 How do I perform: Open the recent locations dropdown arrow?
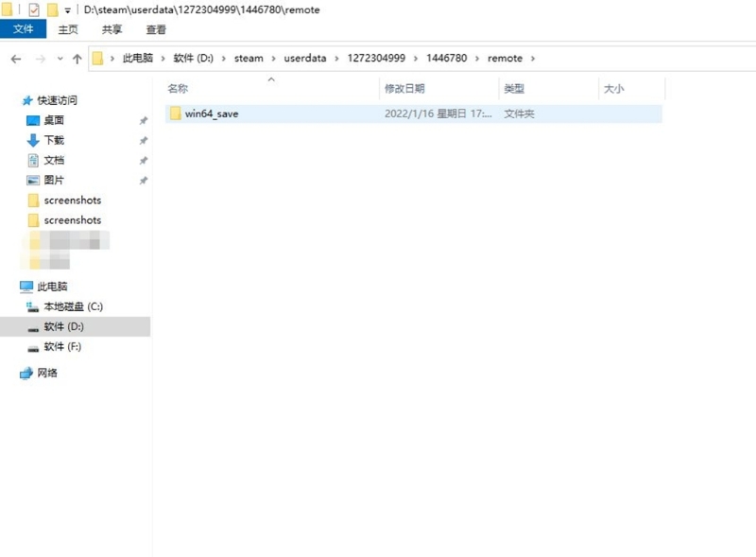click(x=60, y=59)
